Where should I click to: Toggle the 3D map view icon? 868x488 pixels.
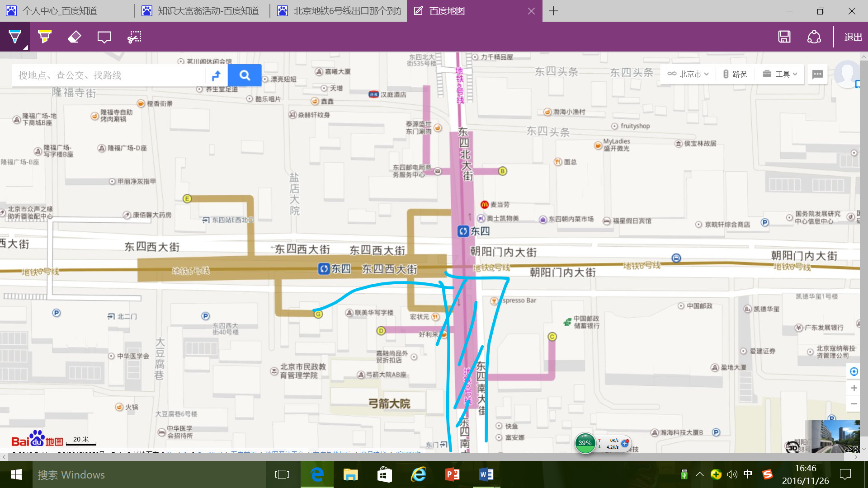point(793,447)
